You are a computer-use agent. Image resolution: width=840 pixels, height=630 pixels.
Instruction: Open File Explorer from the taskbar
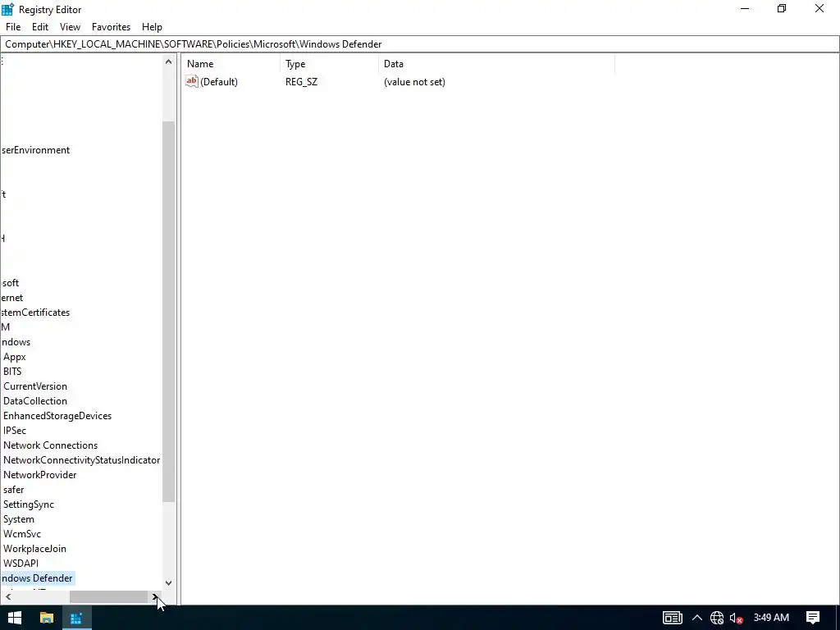coord(47,618)
